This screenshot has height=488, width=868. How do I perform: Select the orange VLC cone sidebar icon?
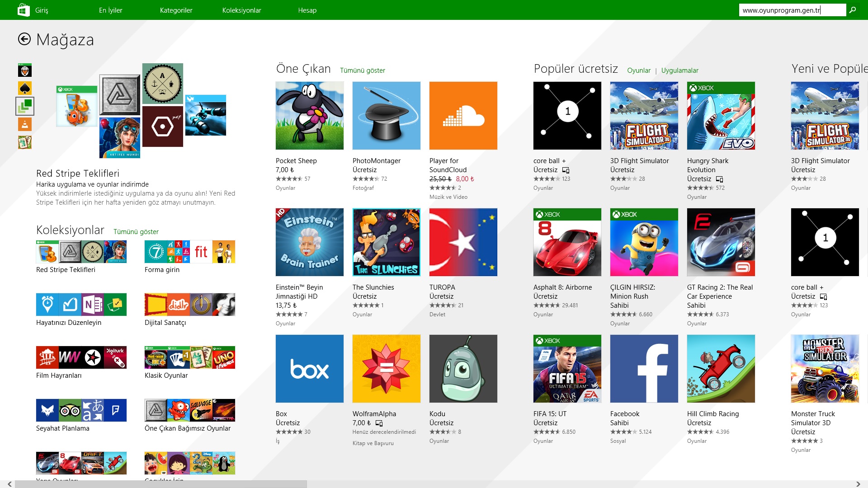(25, 124)
